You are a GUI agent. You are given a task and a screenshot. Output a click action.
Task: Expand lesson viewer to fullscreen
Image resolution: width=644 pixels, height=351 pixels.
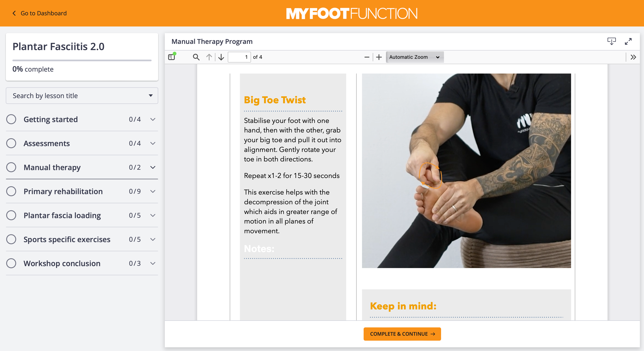pyautogui.click(x=628, y=41)
